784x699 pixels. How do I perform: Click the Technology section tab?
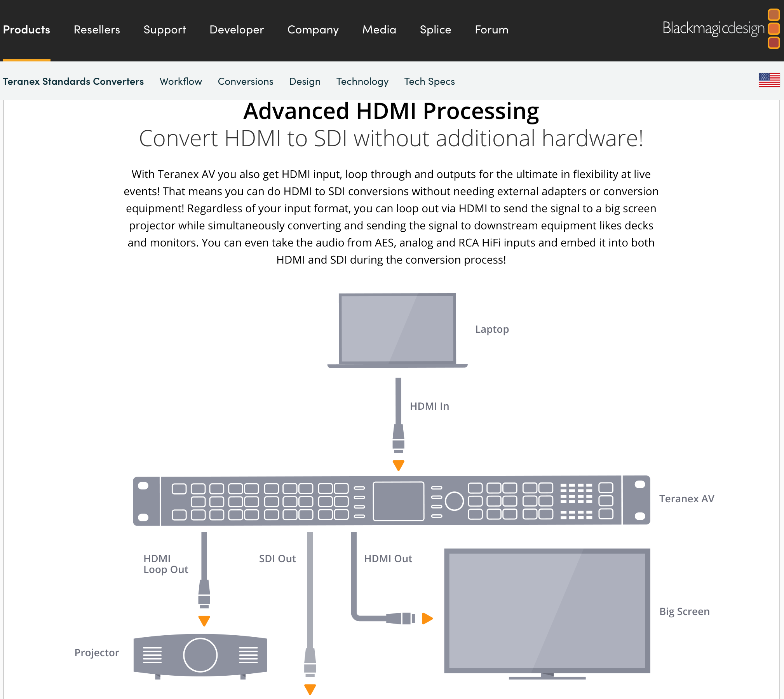363,81
